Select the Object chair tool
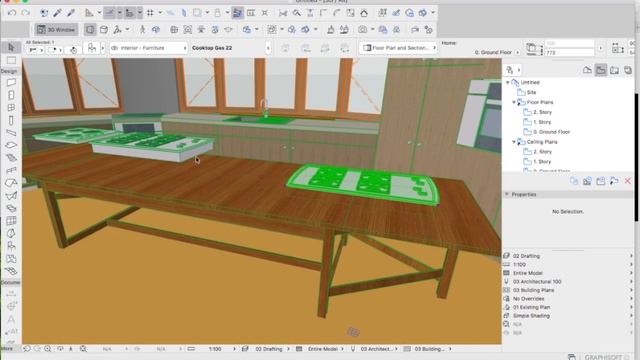The height and width of the screenshot is (360, 640). pyautogui.click(x=11, y=246)
